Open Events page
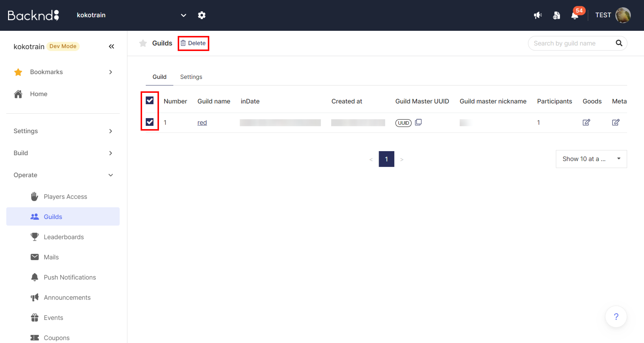 coord(63,318)
